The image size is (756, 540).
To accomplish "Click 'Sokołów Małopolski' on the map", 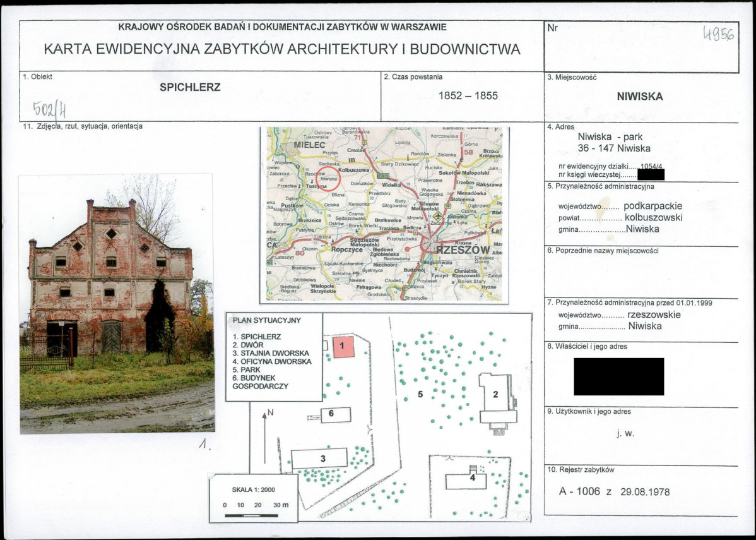I will click(464, 173).
